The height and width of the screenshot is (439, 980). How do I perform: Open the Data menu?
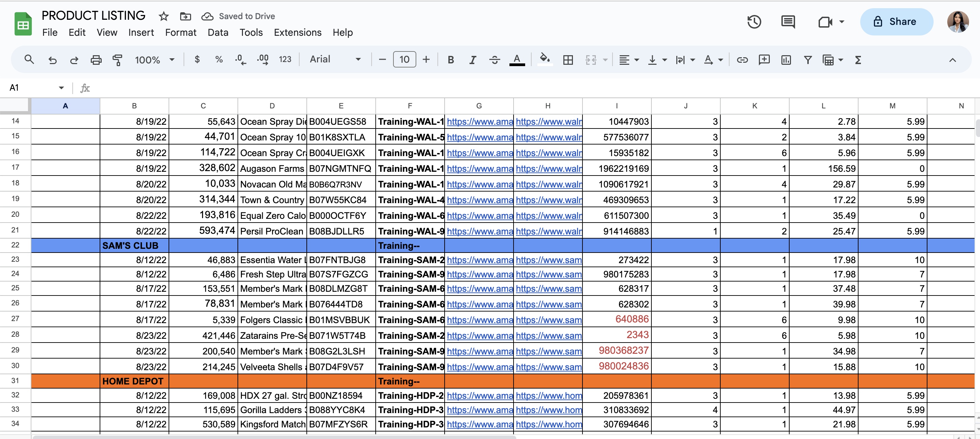point(218,33)
